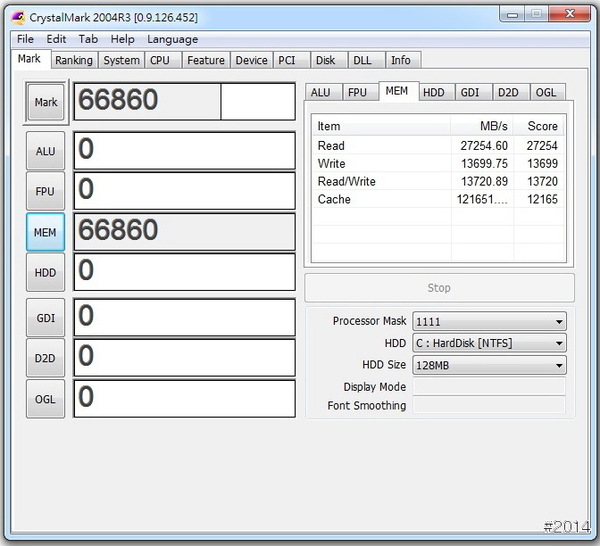Start the FPU benchmark button
The width and height of the screenshot is (600, 546).
click(x=46, y=191)
